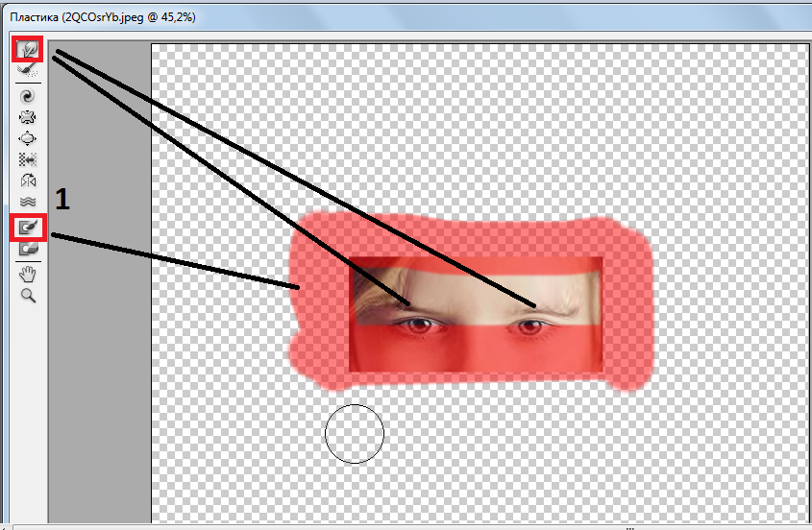This screenshot has width=812, height=530.
Task: Pick the Zoom magnifier tool
Action: click(28, 296)
